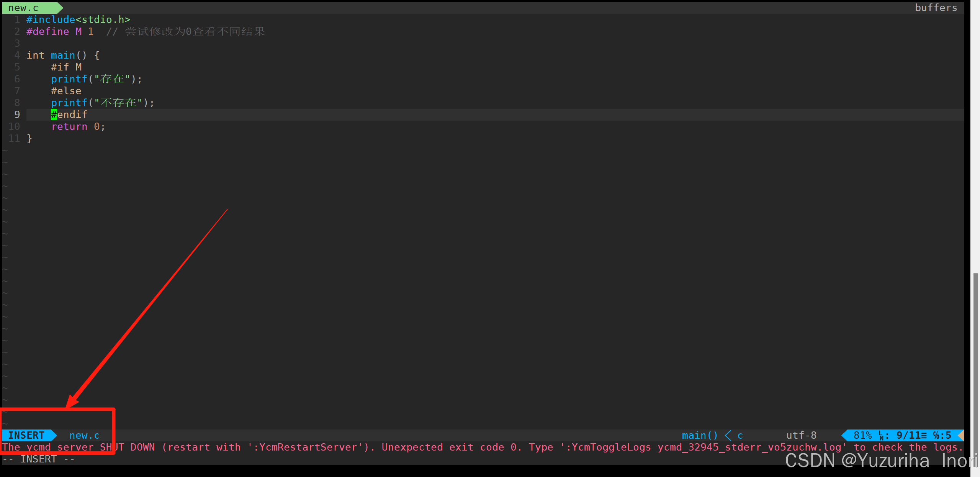Click the 81% scroll percentage segment
The width and height of the screenshot is (980, 477).
pyautogui.click(x=862, y=435)
